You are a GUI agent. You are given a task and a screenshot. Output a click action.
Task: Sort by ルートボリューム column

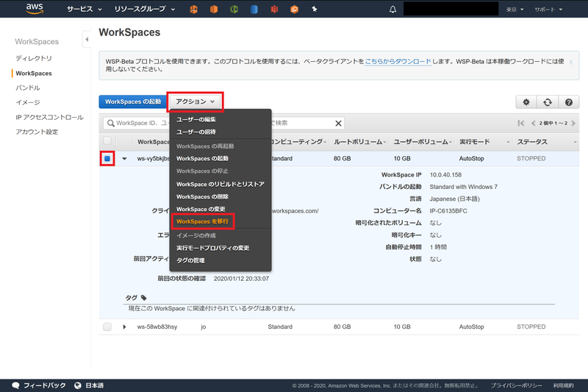[x=359, y=142]
